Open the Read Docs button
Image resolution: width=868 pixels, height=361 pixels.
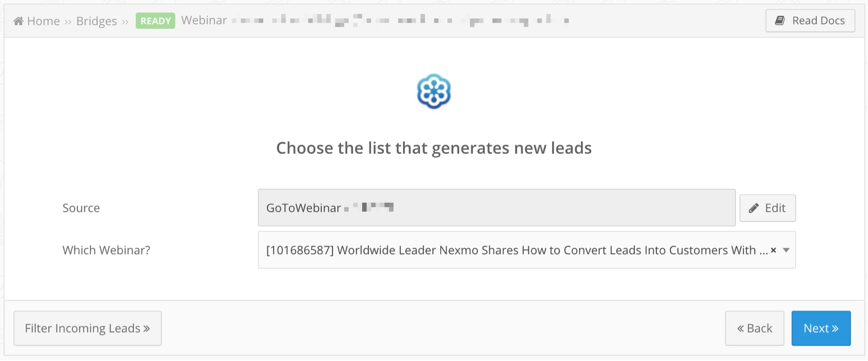810,20
